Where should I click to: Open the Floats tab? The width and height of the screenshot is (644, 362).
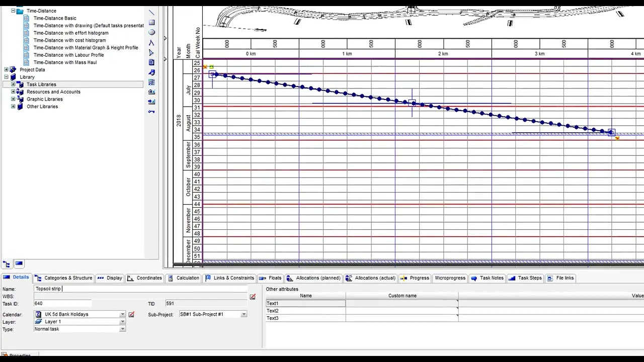pyautogui.click(x=271, y=278)
